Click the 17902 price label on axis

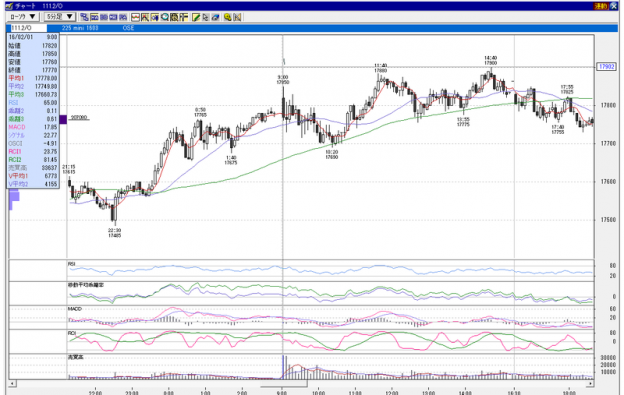coord(606,66)
